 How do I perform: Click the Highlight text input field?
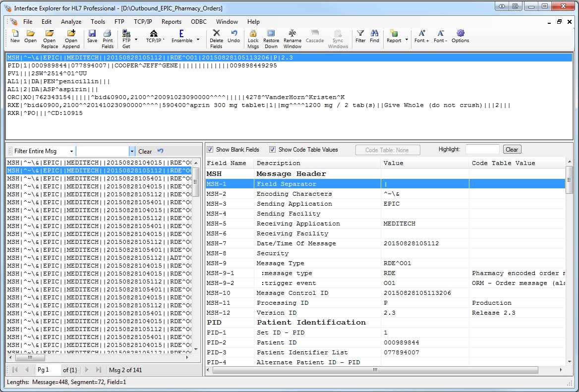pos(482,150)
